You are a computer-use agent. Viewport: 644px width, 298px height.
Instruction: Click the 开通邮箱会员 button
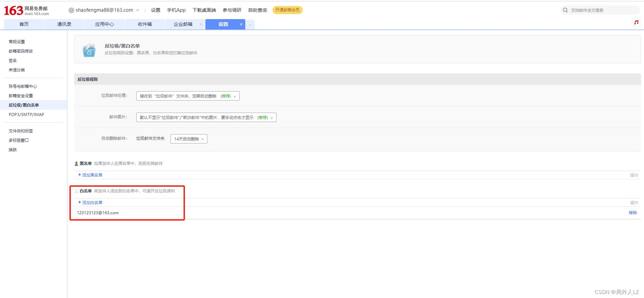(x=288, y=10)
